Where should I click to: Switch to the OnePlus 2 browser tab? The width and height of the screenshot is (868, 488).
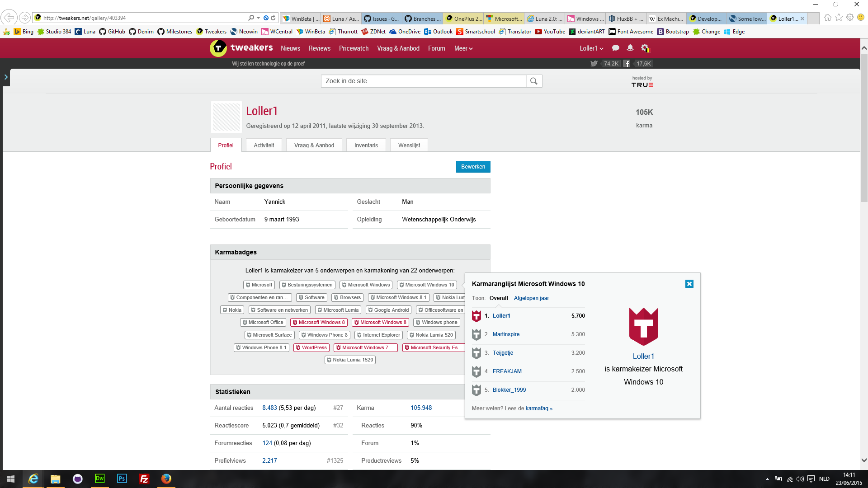(463, 19)
